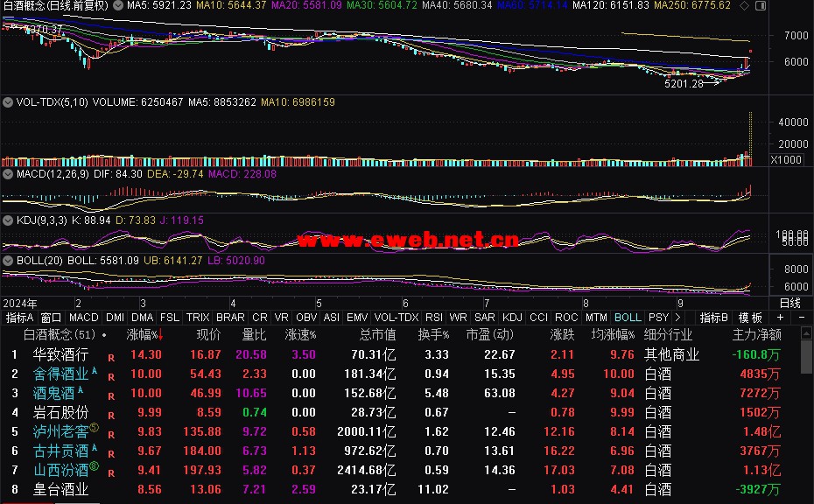Switch to the TRIX indicator tab
The width and height of the screenshot is (814, 504).
pos(198,317)
